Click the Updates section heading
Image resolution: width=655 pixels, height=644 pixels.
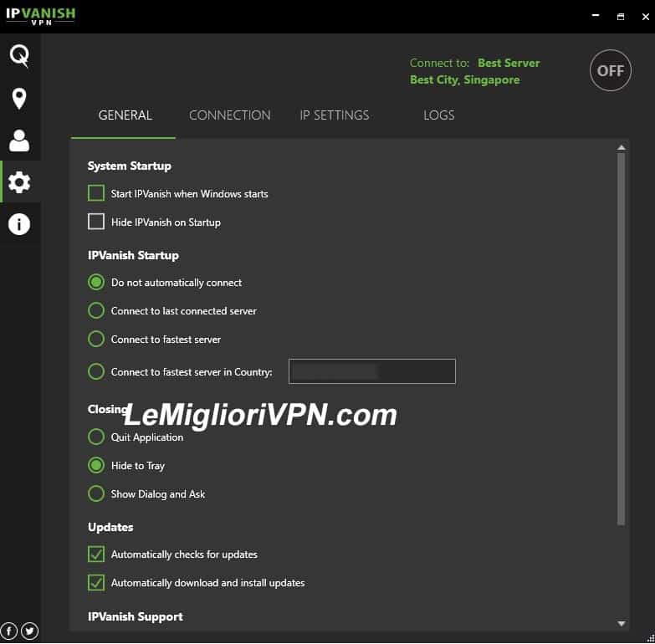[110, 528]
